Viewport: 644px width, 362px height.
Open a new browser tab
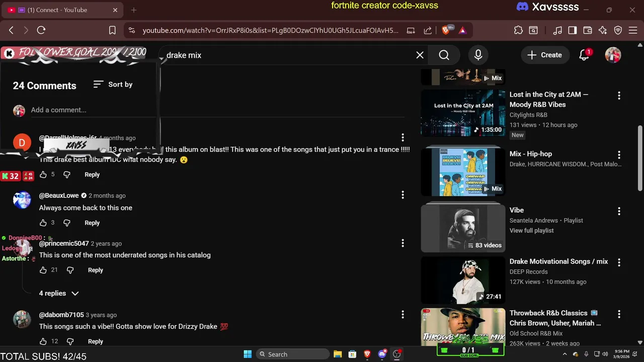tap(134, 10)
